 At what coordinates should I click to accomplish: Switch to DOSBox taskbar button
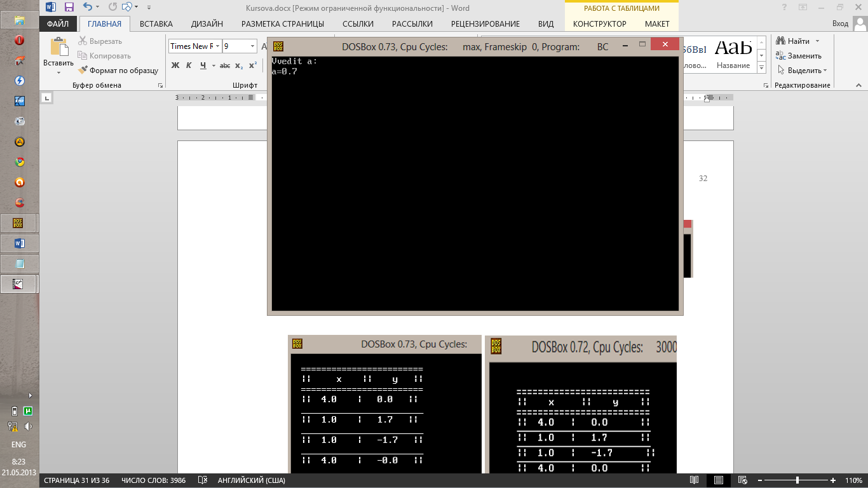(19, 223)
